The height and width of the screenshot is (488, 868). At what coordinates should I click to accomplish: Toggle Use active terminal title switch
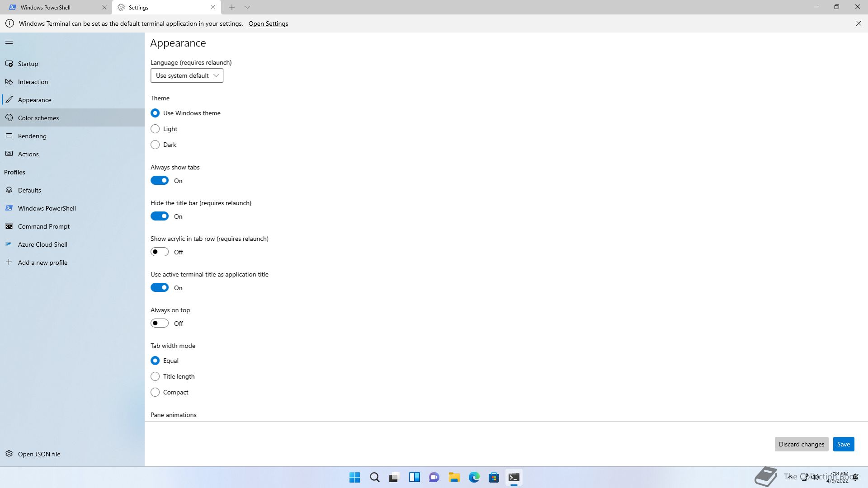point(160,287)
